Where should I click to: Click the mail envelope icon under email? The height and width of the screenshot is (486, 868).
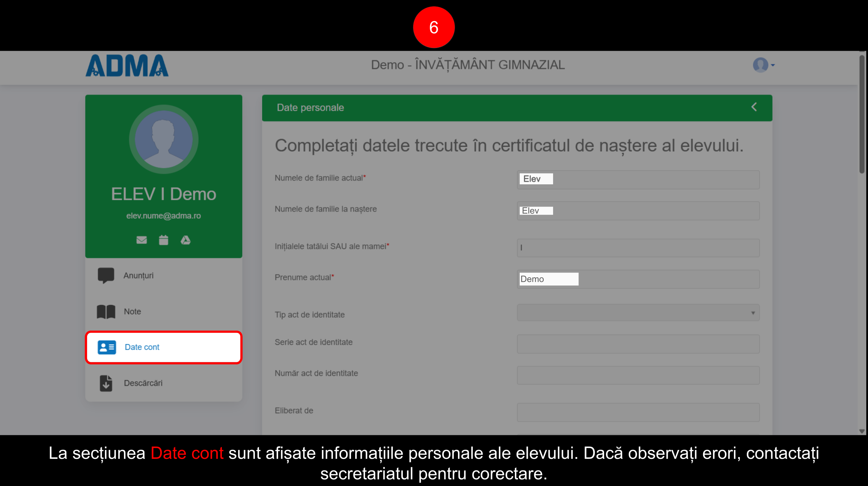[141, 240]
